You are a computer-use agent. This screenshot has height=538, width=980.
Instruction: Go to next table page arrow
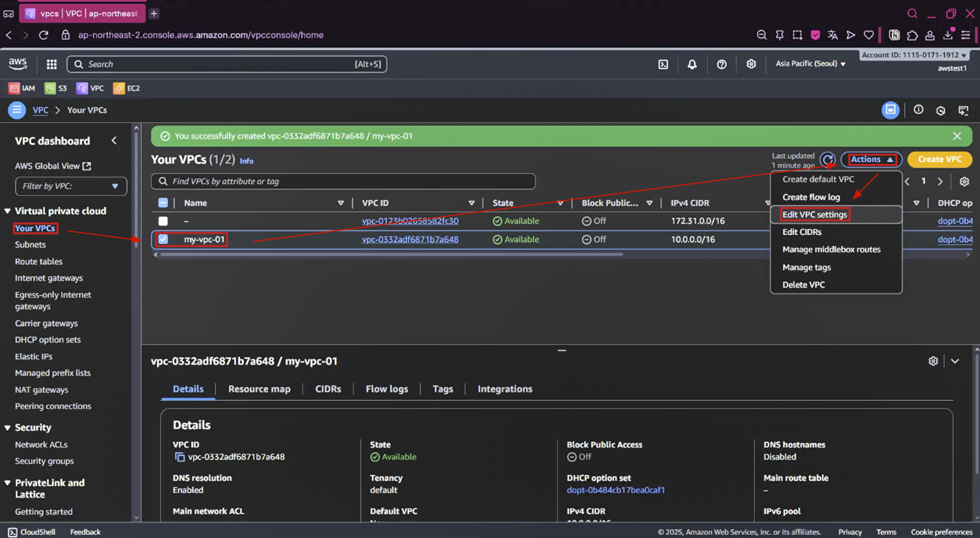tap(940, 182)
